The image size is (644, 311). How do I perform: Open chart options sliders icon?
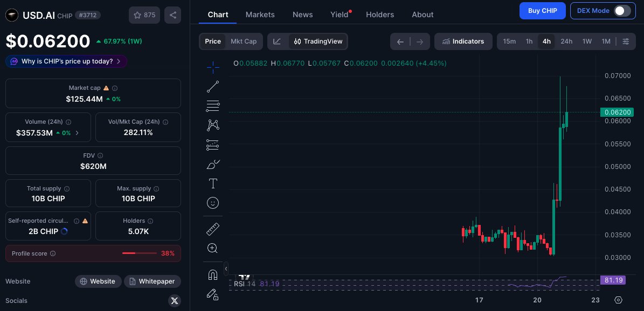coord(626,41)
